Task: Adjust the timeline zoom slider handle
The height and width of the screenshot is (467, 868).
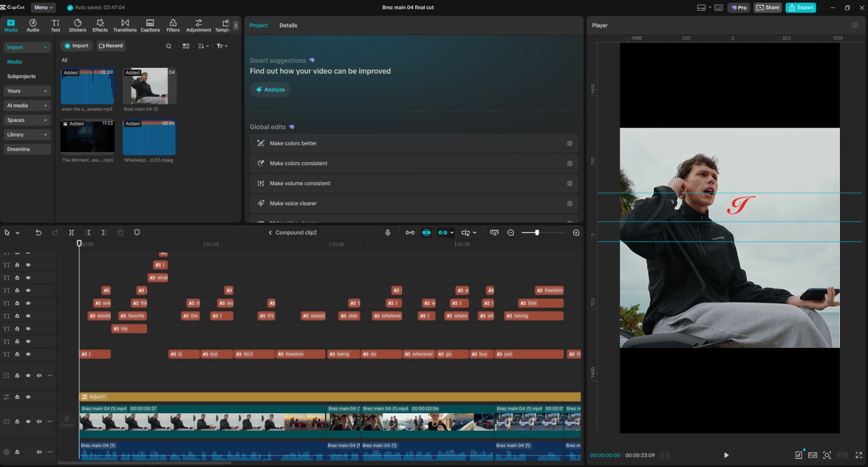Action: pos(537,232)
